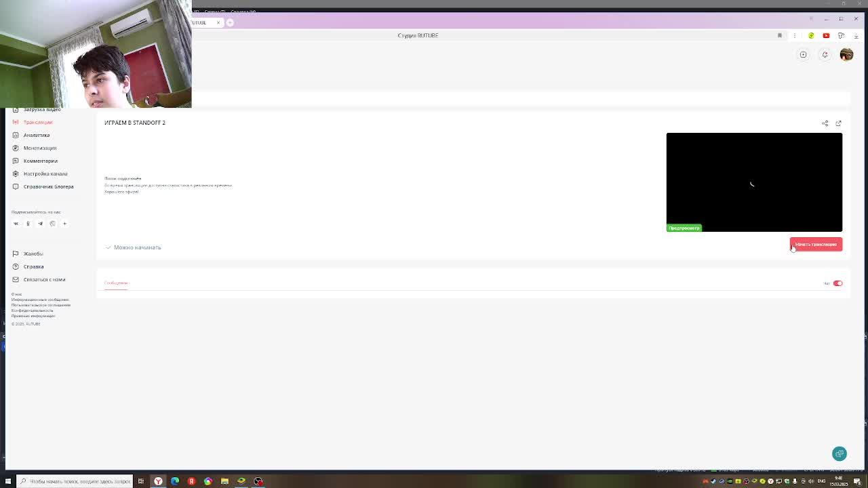Open the stream in a new window icon

[x=838, y=123]
